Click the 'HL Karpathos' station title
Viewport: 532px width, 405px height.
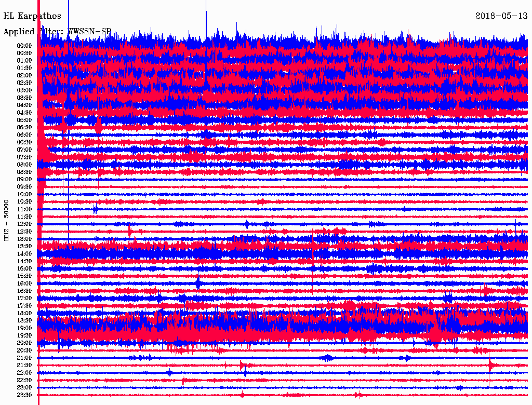32,16
